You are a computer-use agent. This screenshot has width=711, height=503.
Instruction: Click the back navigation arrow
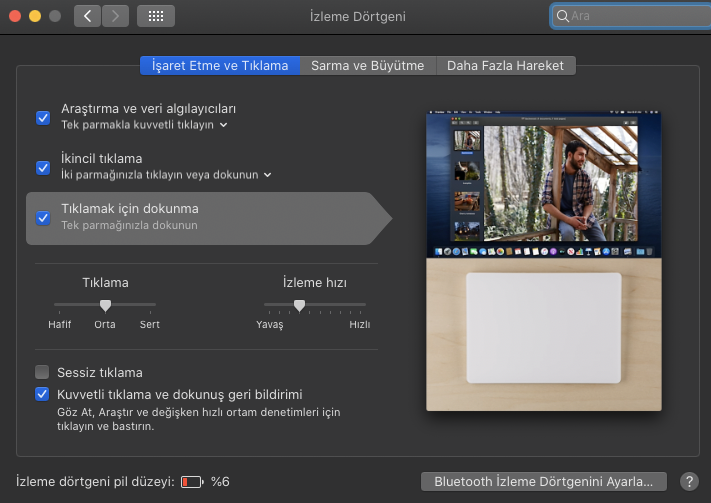coord(88,16)
